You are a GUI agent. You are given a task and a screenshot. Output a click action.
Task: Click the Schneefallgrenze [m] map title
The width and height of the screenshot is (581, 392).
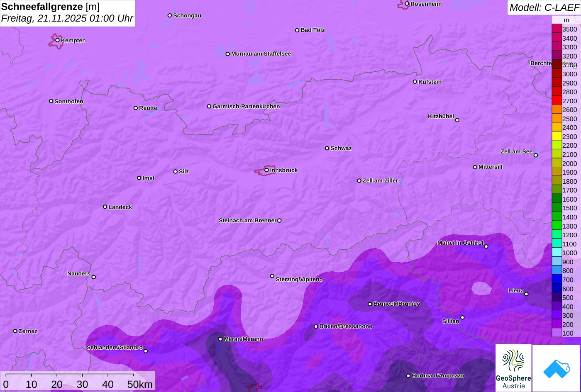tap(51, 7)
